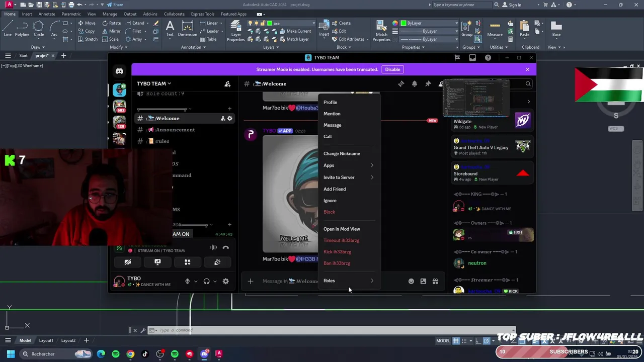The width and height of the screenshot is (644, 362).
Task: Click Discord direct messages home icon
Action: tap(119, 71)
